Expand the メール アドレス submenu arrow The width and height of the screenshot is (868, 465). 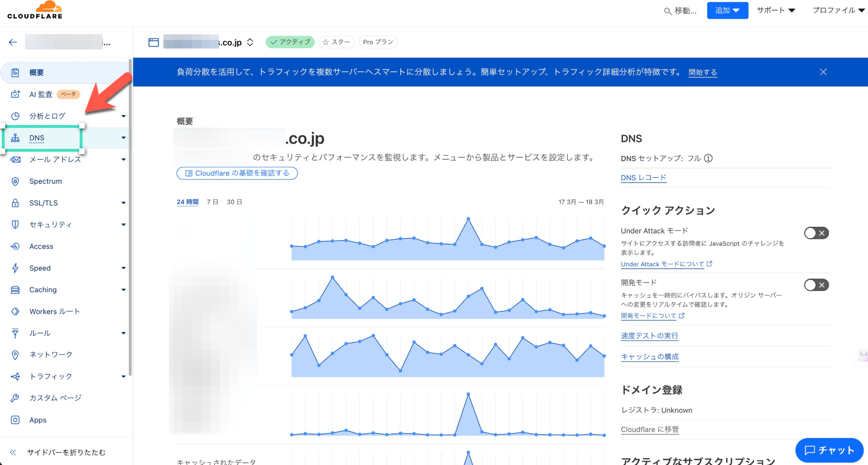tap(123, 160)
